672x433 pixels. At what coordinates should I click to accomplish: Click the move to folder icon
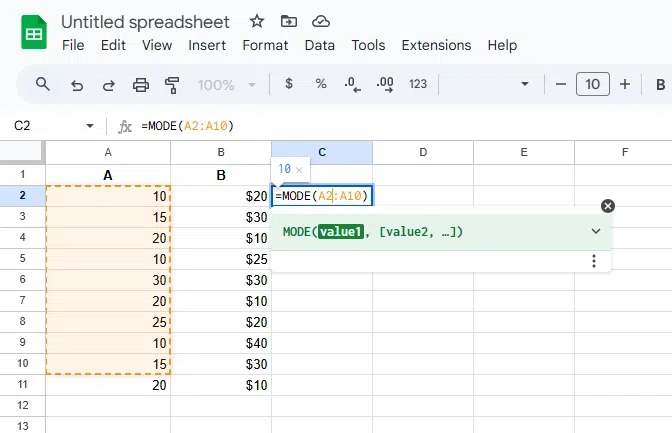tap(289, 21)
